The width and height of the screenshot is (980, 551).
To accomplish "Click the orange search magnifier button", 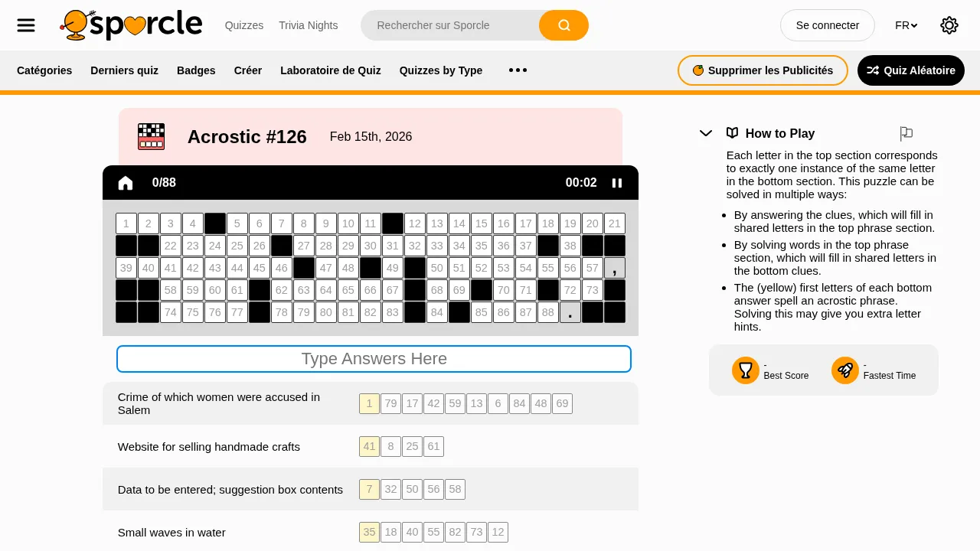I will [x=563, y=25].
